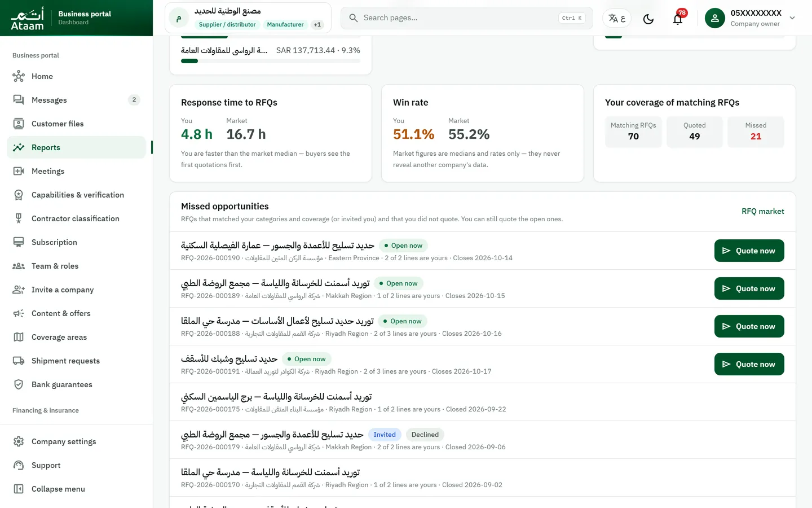812x508 pixels.
Task: Click the Manufacturer tag
Action: point(285,24)
